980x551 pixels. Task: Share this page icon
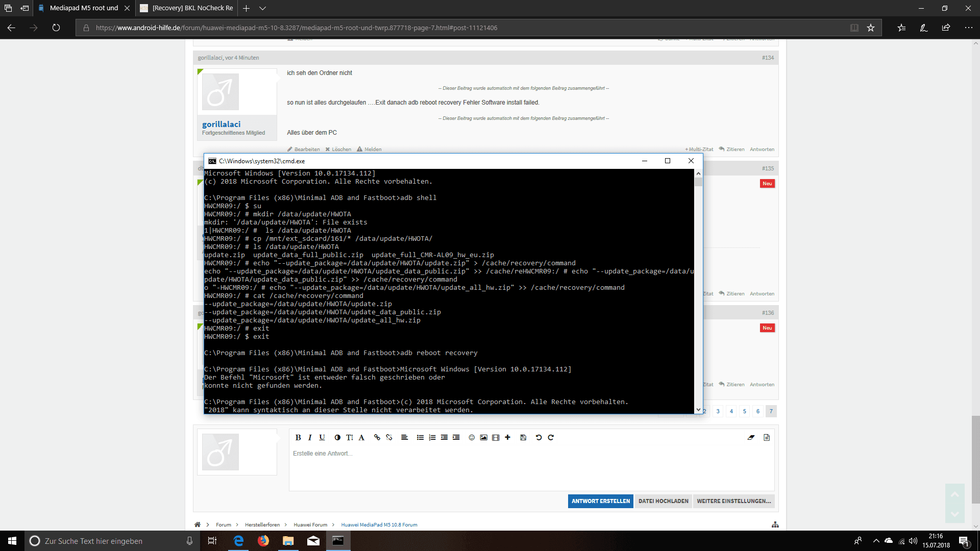tap(946, 28)
